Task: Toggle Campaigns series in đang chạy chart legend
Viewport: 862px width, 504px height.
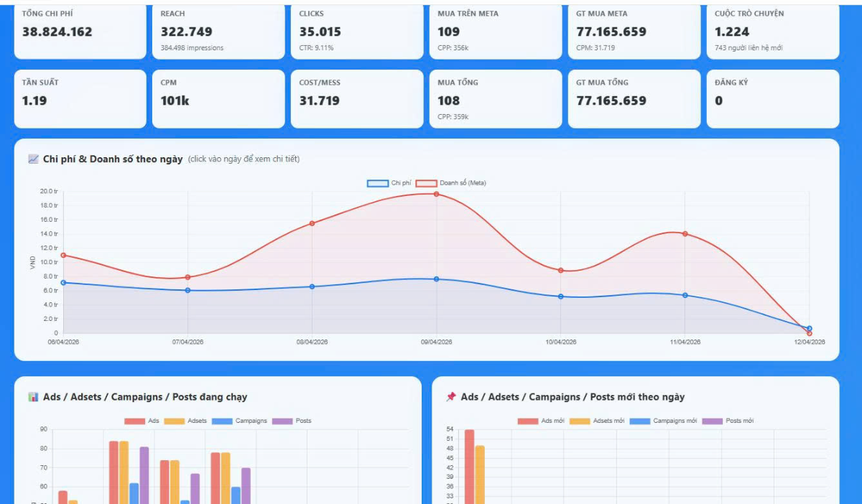Action: tap(239, 421)
